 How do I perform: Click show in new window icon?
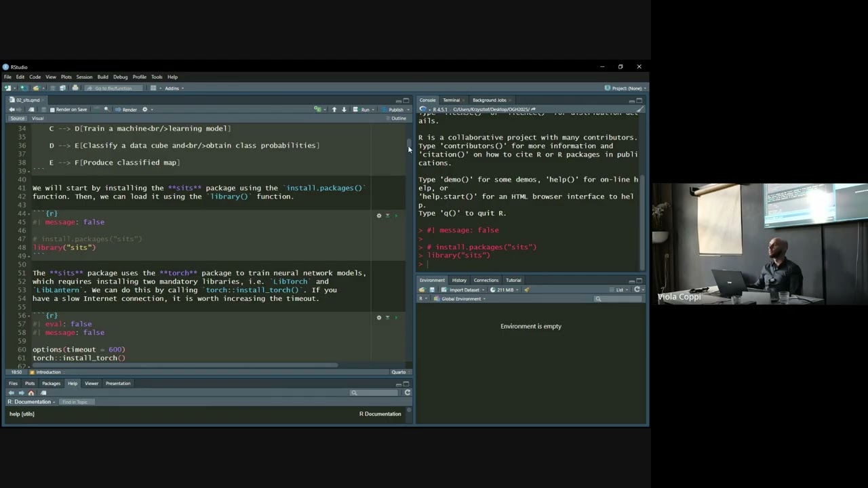[31, 109]
